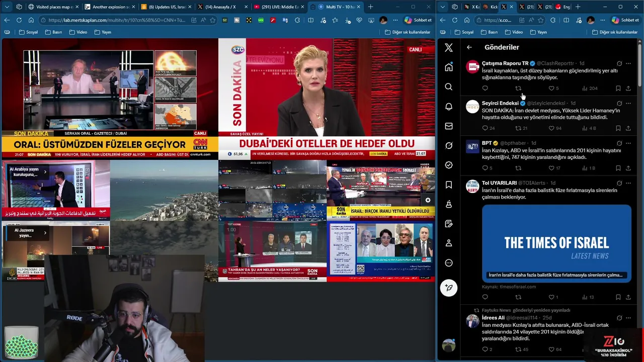644x362 pixels.
Task: Open the More circle icon in X sidebar
Action: (449, 263)
